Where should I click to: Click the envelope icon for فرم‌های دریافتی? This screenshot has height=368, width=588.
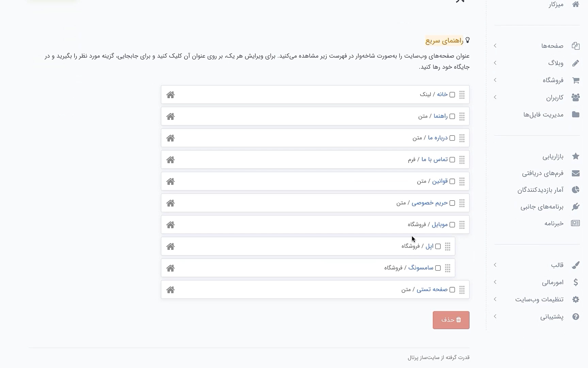pyautogui.click(x=575, y=173)
